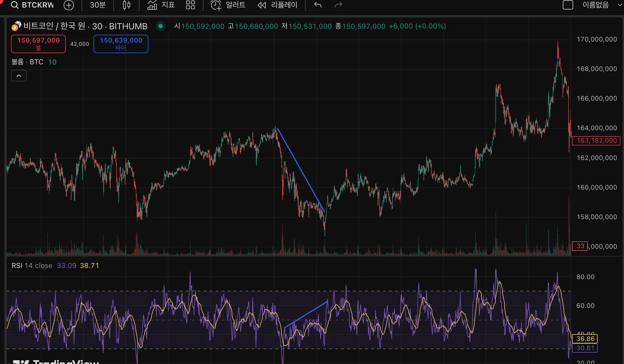
Task: Click the Bitcoin symbol logo icon
Action: (x=16, y=26)
